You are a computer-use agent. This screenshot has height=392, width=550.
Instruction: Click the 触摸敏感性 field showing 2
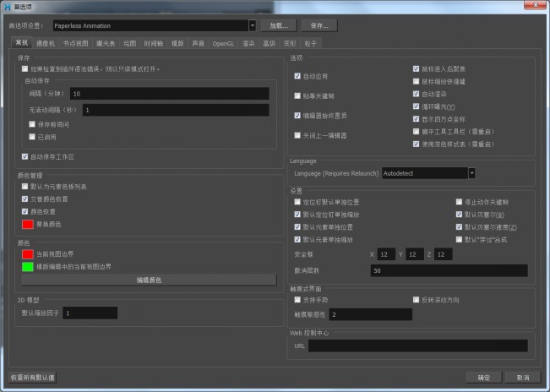point(370,314)
